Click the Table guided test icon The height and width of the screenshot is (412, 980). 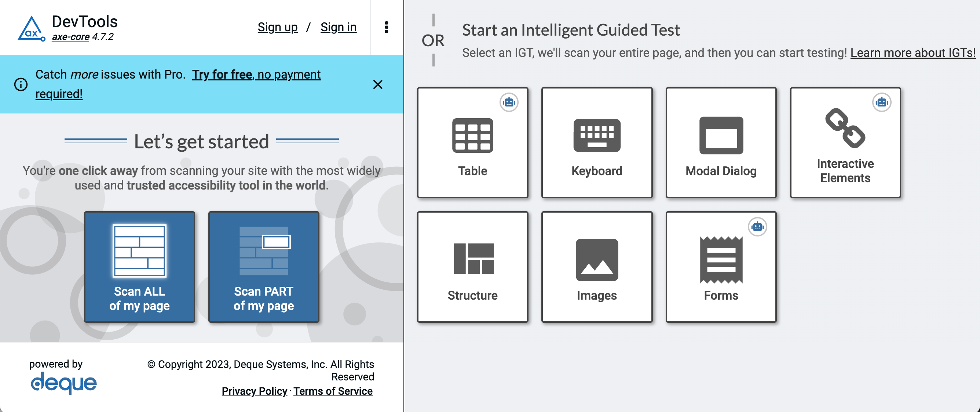(472, 135)
